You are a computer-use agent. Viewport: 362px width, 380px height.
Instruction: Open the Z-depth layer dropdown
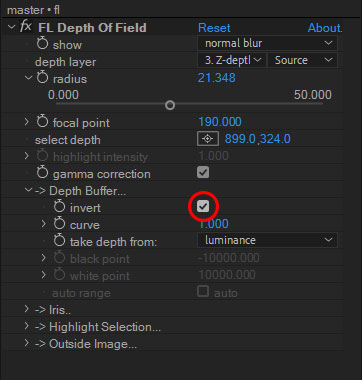[232, 60]
